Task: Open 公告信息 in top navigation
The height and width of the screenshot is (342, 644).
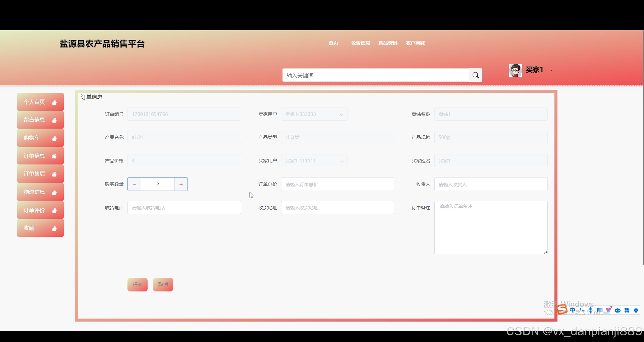Action: (361, 43)
